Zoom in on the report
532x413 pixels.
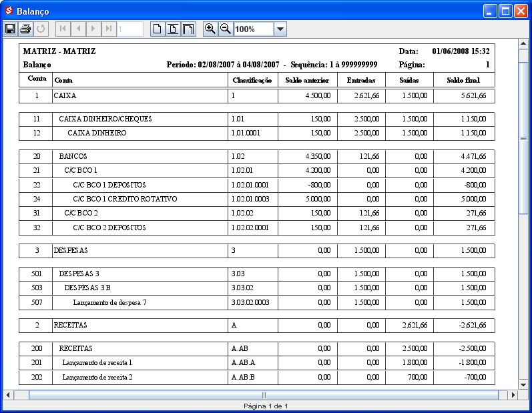click(x=210, y=29)
